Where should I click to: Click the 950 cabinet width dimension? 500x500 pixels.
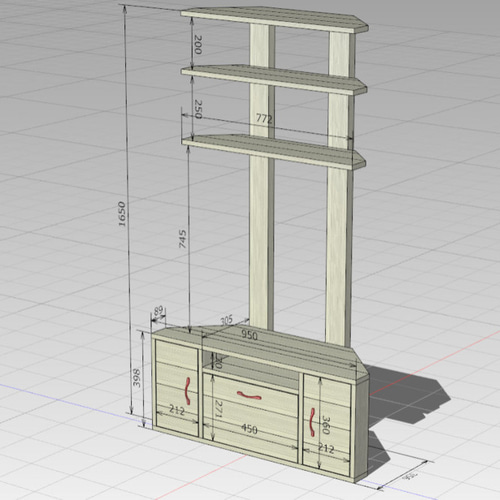[249, 335]
